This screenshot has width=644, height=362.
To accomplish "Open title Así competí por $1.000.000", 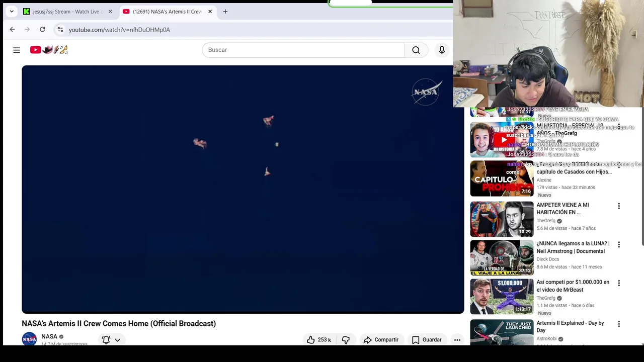I will [573, 286].
